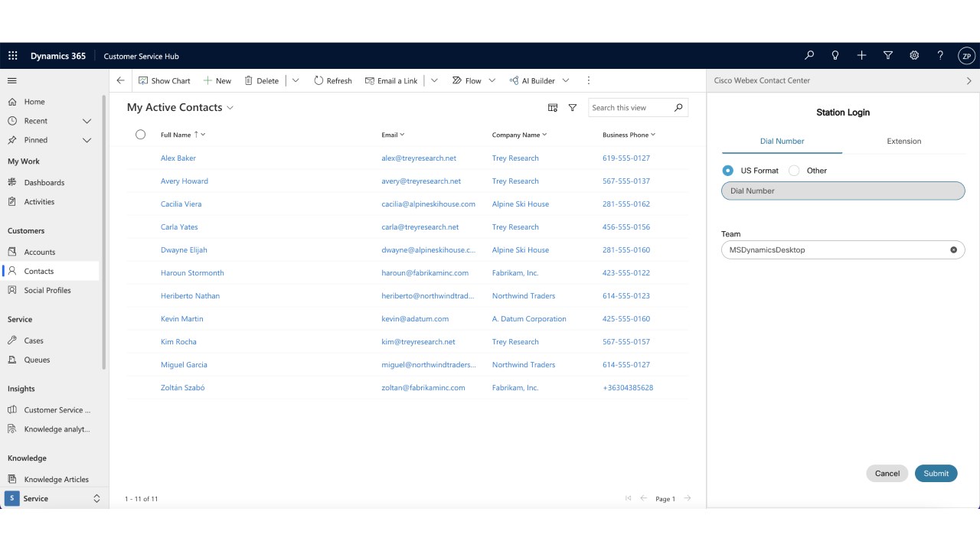Go to the first page icon
980x551 pixels.
(x=629, y=498)
